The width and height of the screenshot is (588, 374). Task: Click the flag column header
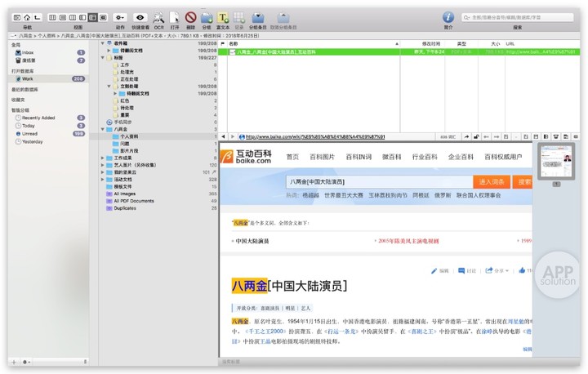(223, 44)
